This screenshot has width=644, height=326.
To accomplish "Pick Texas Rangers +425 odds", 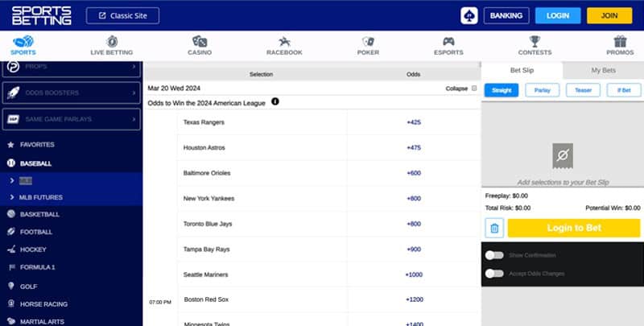I will click(414, 122).
